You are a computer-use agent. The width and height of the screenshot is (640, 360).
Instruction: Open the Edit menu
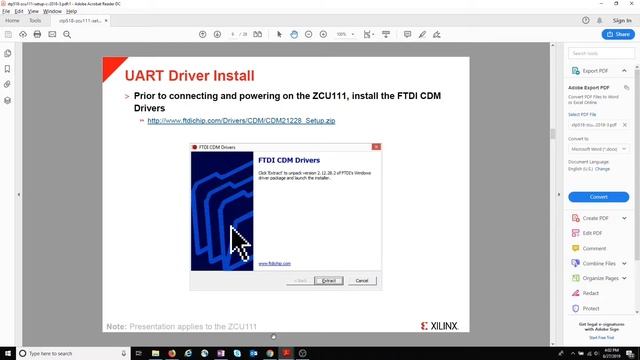pyautogui.click(x=19, y=11)
